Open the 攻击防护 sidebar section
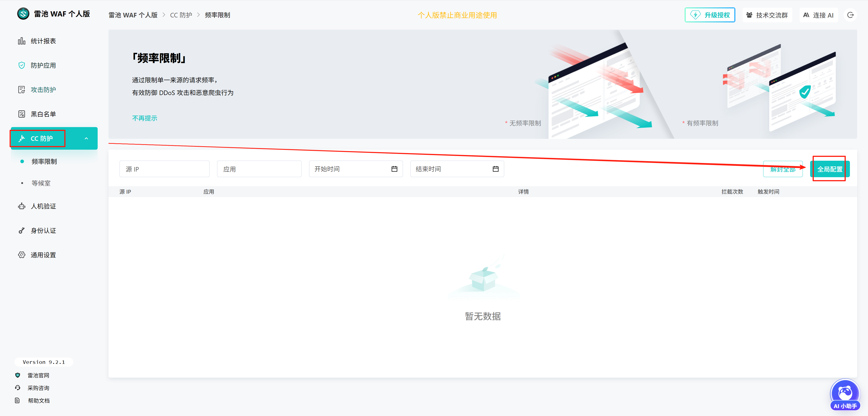This screenshot has width=868, height=416. click(43, 90)
